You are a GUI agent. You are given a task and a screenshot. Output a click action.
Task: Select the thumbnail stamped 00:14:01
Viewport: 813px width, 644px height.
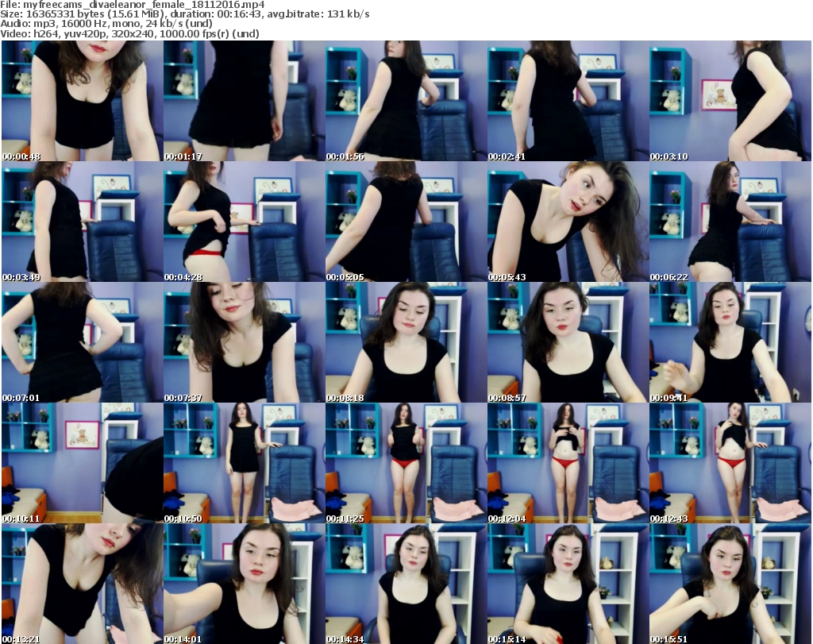click(x=245, y=584)
